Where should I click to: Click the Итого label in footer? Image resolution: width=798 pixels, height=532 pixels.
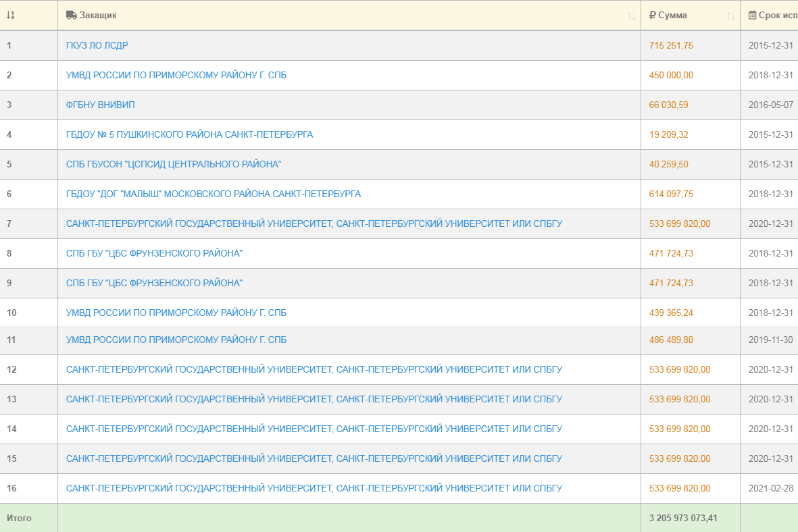[x=19, y=518]
